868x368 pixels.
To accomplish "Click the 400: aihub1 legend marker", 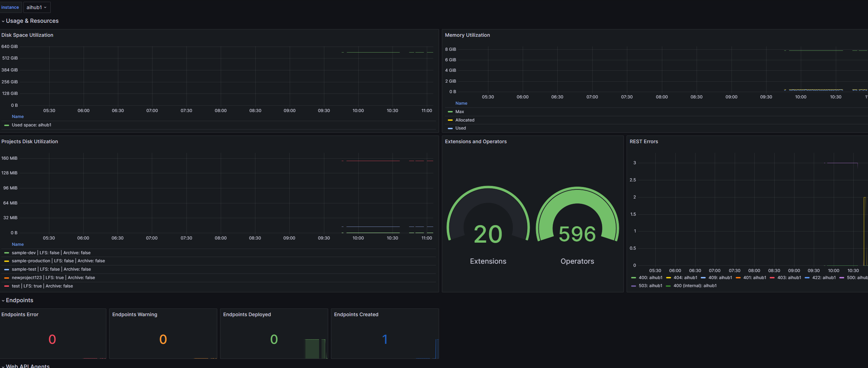I will click(634, 278).
